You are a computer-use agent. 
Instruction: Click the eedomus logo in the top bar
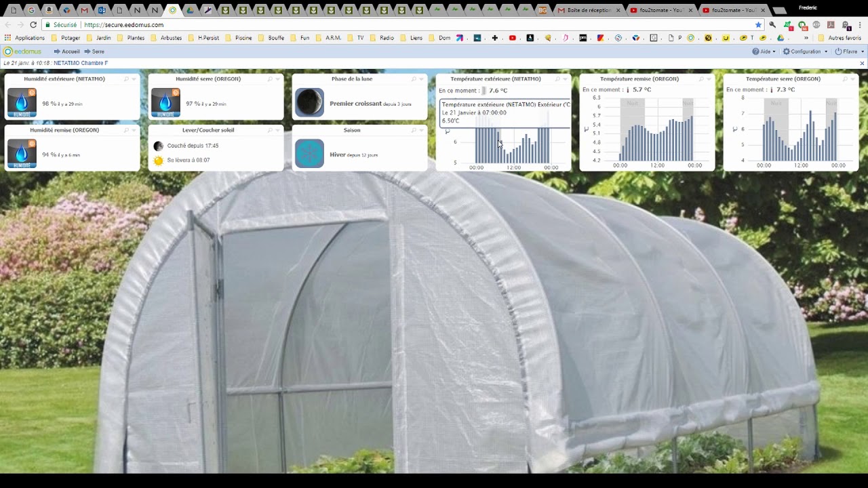[x=22, y=52]
